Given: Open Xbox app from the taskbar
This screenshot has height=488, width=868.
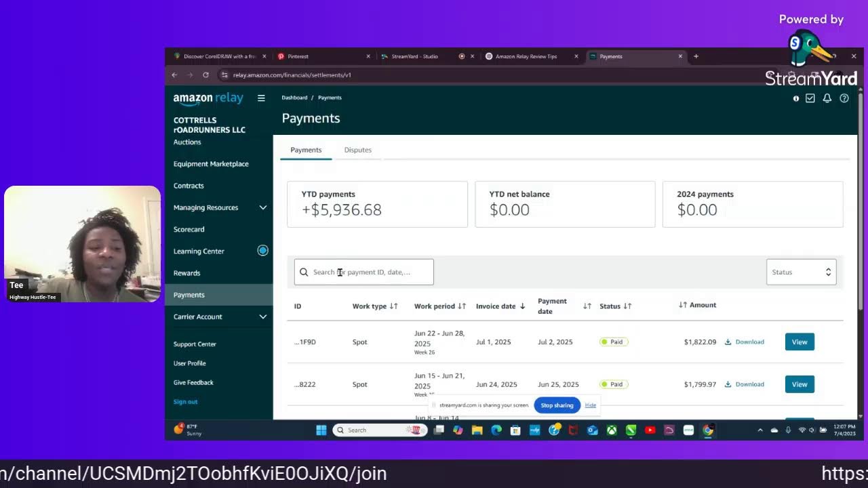Looking at the screenshot, I should point(612,430).
